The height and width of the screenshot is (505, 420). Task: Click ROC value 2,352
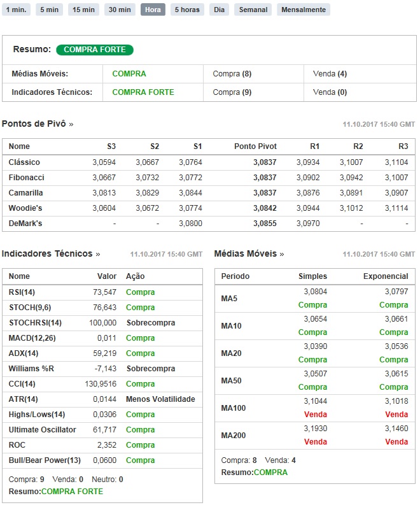pyautogui.click(x=107, y=445)
